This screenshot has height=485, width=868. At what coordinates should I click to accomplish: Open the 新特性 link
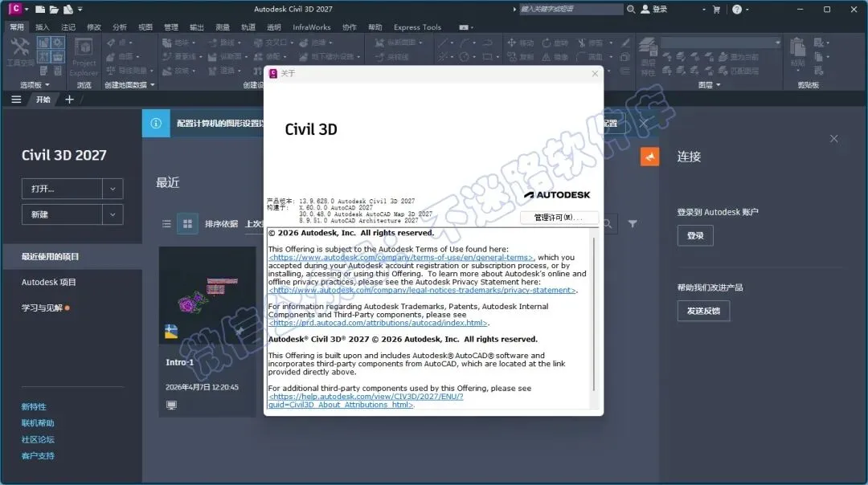point(34,406)
